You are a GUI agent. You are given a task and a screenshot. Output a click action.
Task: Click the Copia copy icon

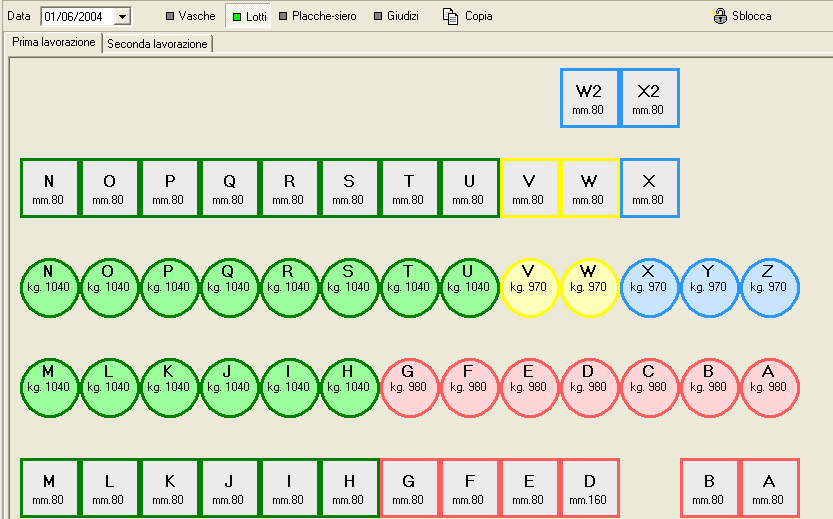click(450, 16)
